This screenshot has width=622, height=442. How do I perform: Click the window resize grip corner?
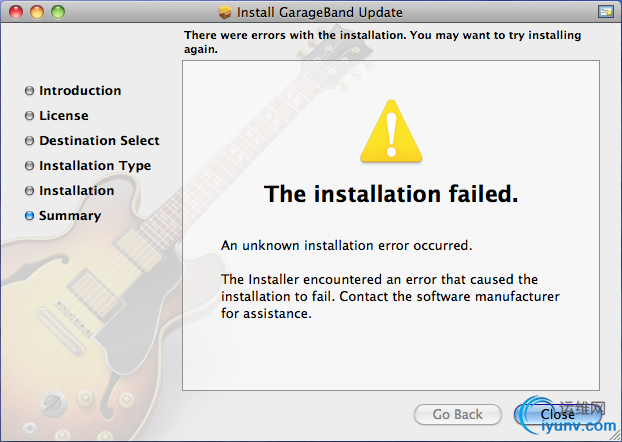pyautogui.click(x=616, y=436)
